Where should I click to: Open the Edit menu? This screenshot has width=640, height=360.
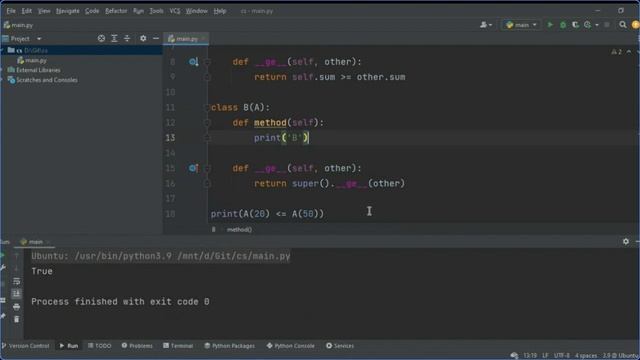click(27, 11)
